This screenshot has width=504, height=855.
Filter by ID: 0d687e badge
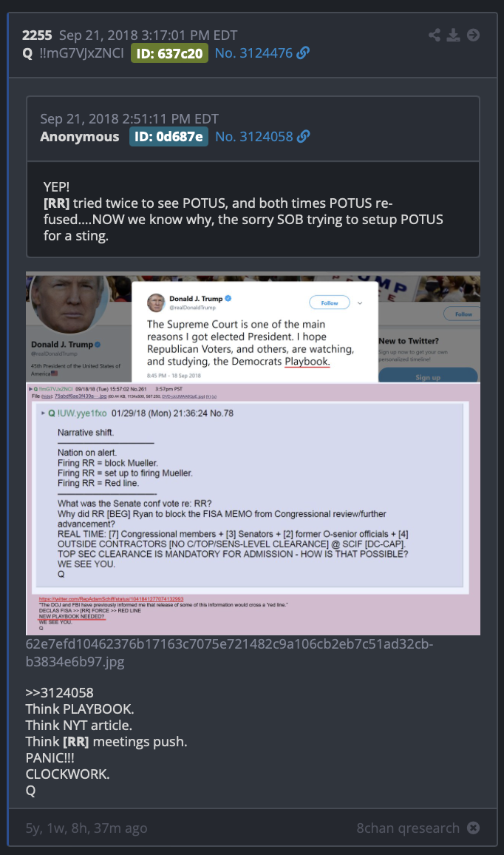point(168,137)
